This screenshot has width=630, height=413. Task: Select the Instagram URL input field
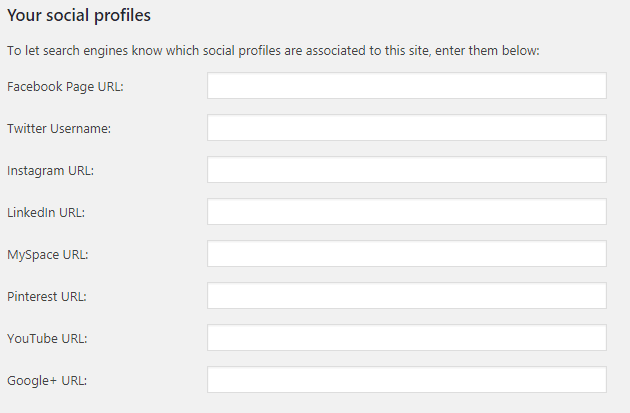(406, 170)
